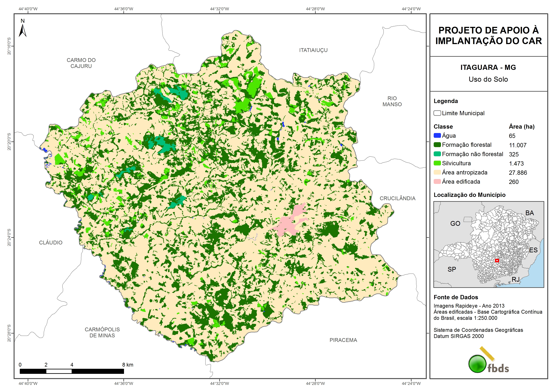Click the north arrow compass icon

(22, 30)
